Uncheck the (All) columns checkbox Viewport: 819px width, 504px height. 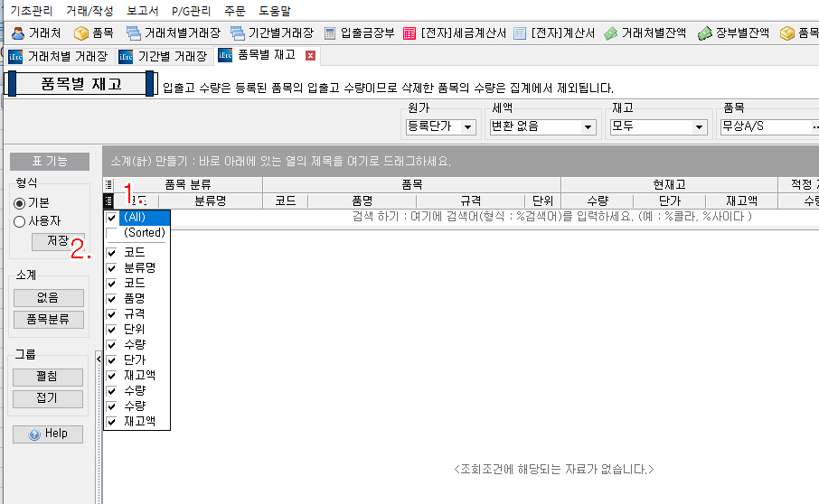coord(111,218)
